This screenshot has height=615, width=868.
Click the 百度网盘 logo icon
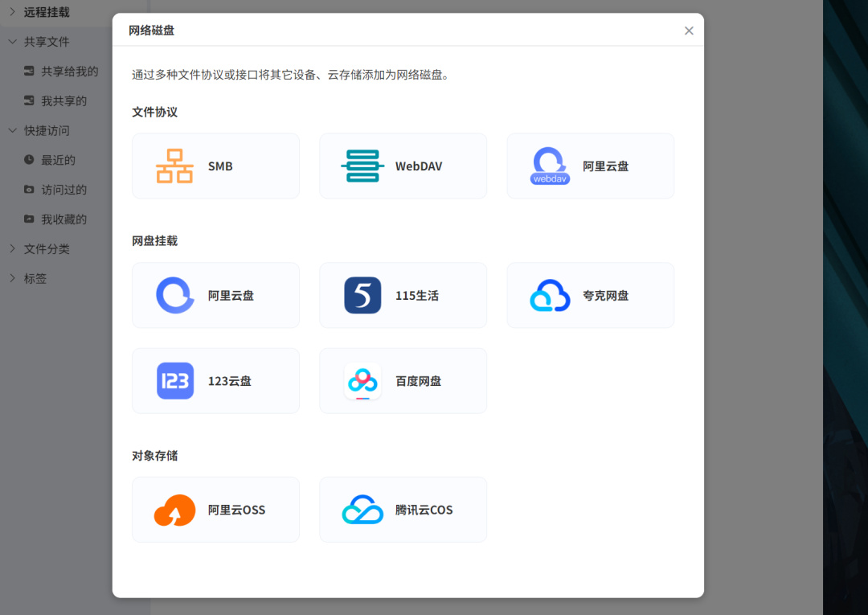click(362, 381)
